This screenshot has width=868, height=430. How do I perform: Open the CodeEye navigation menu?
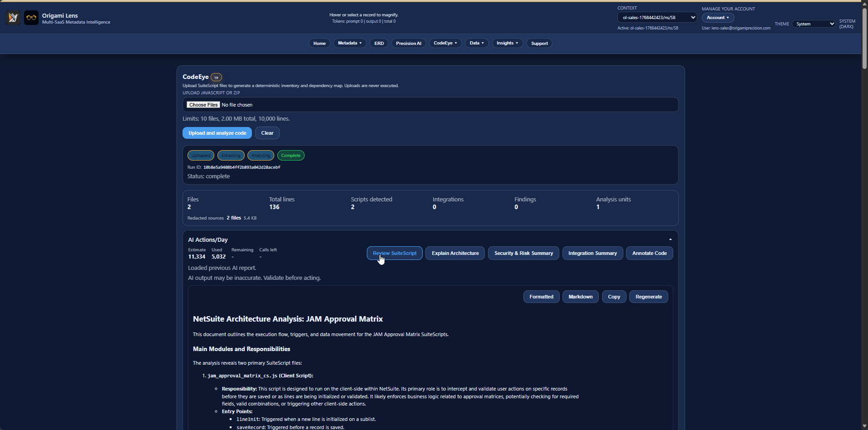click(445, 43)
